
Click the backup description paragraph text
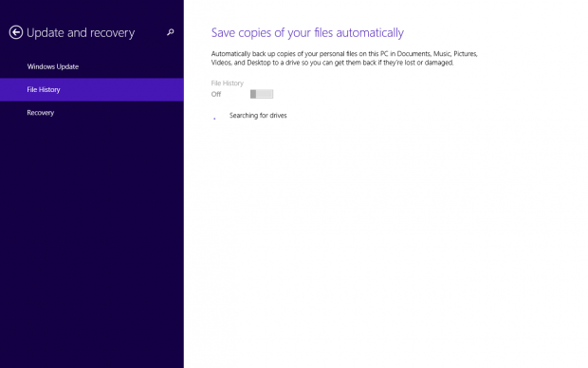344,58
